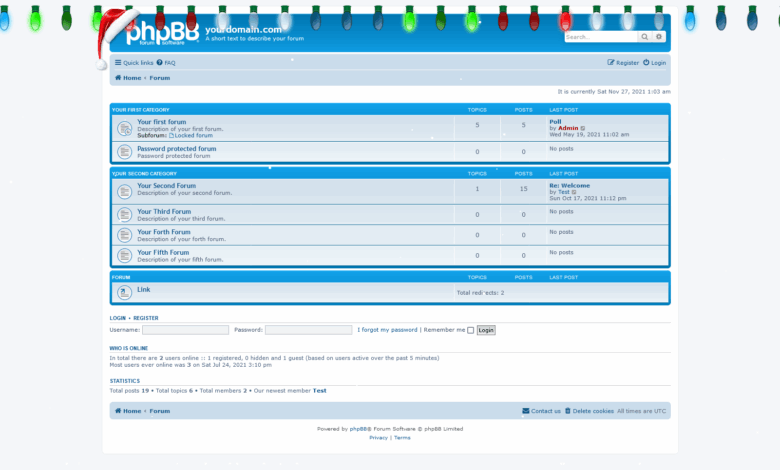Open the FAQ page from navbar

tap(166, 63)
